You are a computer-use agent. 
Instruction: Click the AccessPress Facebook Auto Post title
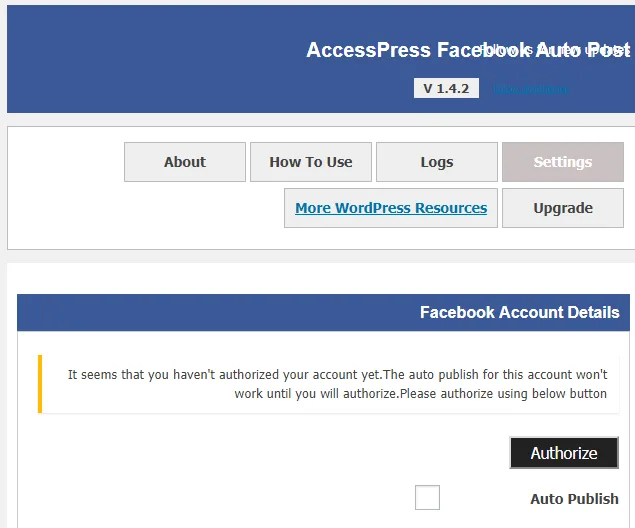point(468,50)
